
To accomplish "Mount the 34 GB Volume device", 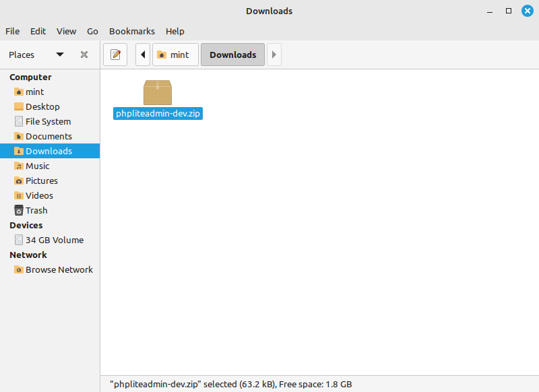I will tap(50, 240).
